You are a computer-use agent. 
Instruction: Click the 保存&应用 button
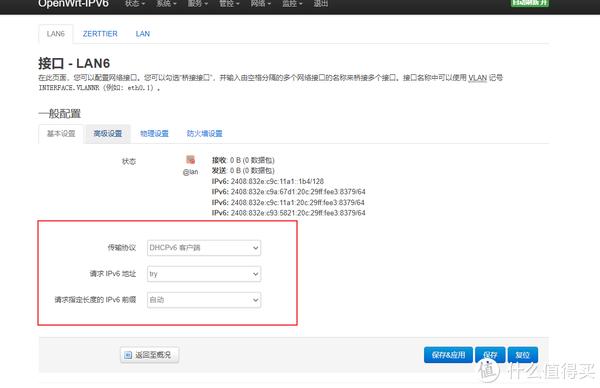point(448,355)
